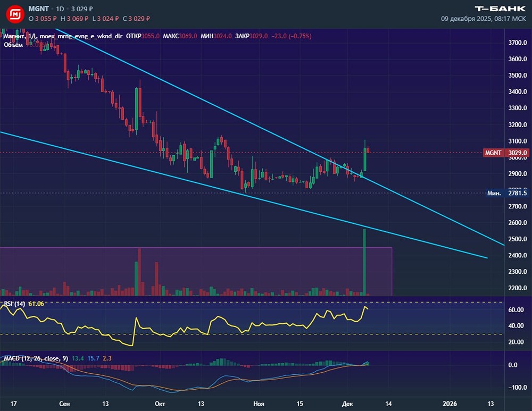
Task: Click the RSI axis level 20.00
Action: [516, 342]
